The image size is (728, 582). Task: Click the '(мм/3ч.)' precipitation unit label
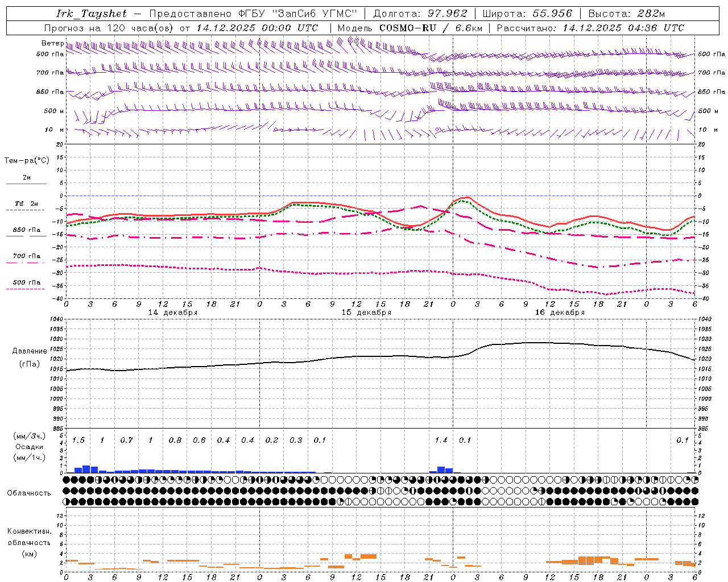tap(29, 436)
